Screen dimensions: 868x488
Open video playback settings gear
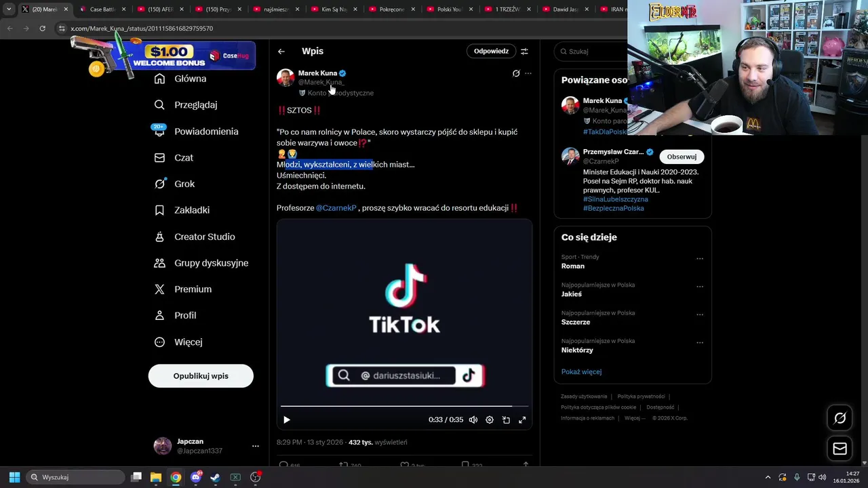coord(490,420)
